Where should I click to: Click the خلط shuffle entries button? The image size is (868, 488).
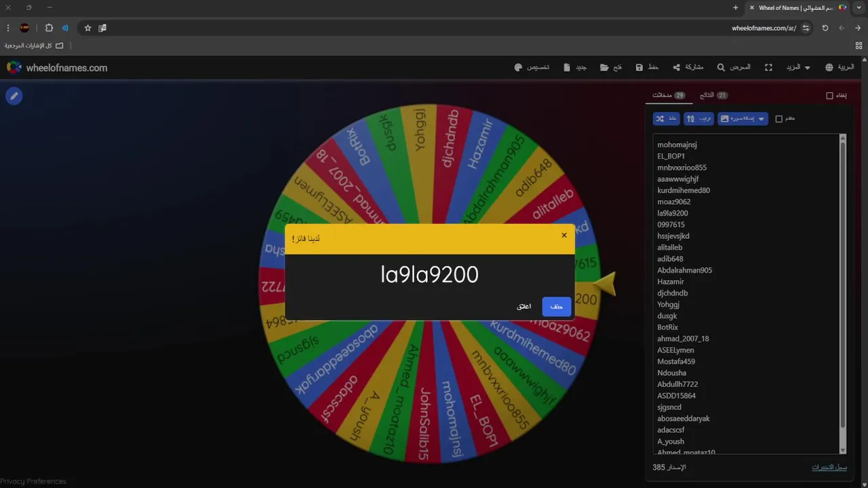coord(667,119)
